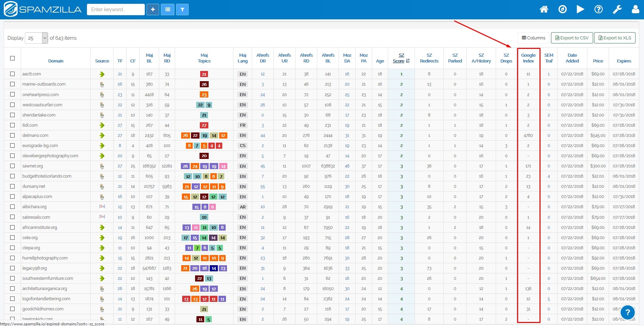Click the source icon for sawnet.org

coord(102,166)
